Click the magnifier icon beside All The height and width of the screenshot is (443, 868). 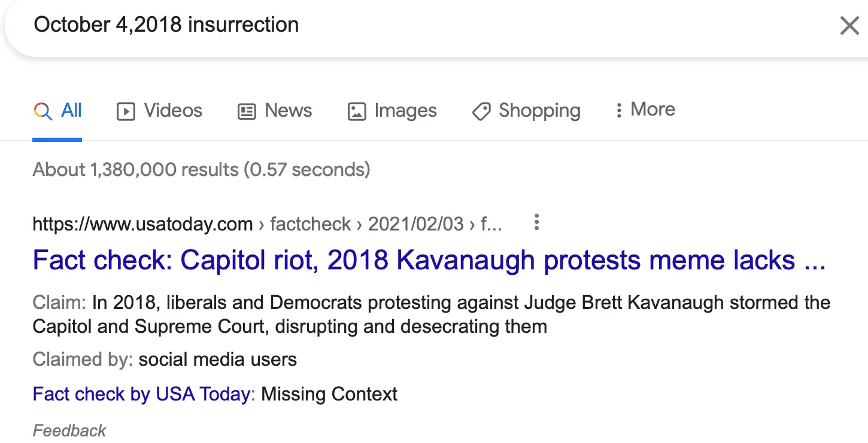43,111
